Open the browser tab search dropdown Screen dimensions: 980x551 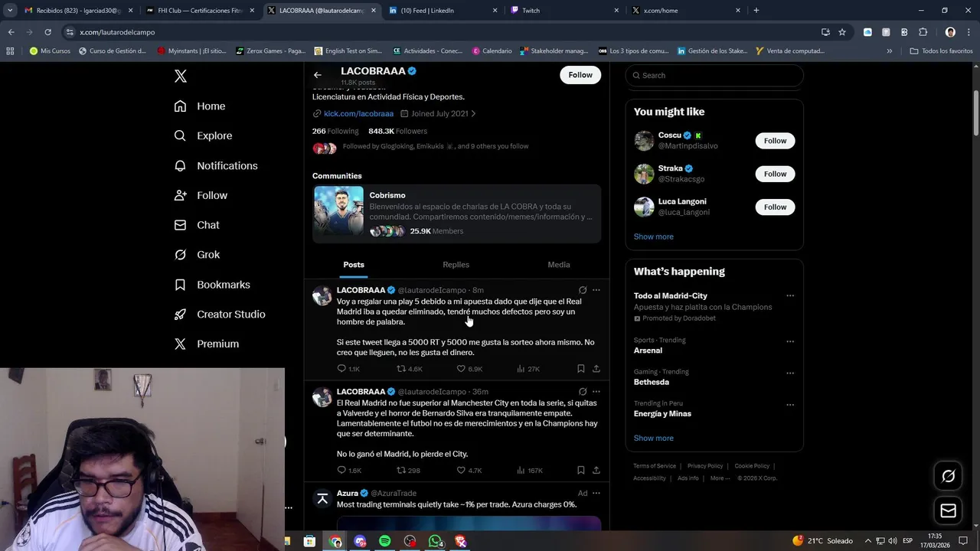click(x=10, y=11)
